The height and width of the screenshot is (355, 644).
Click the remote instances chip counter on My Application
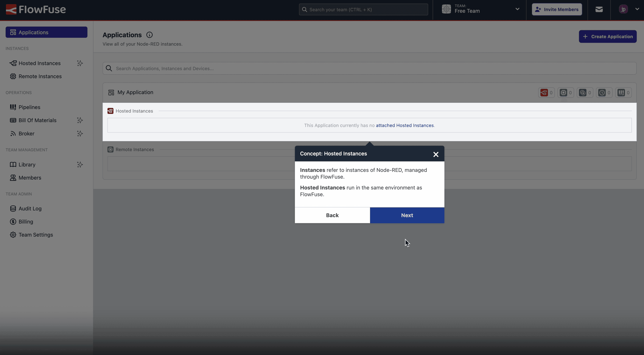click(566, 92)
